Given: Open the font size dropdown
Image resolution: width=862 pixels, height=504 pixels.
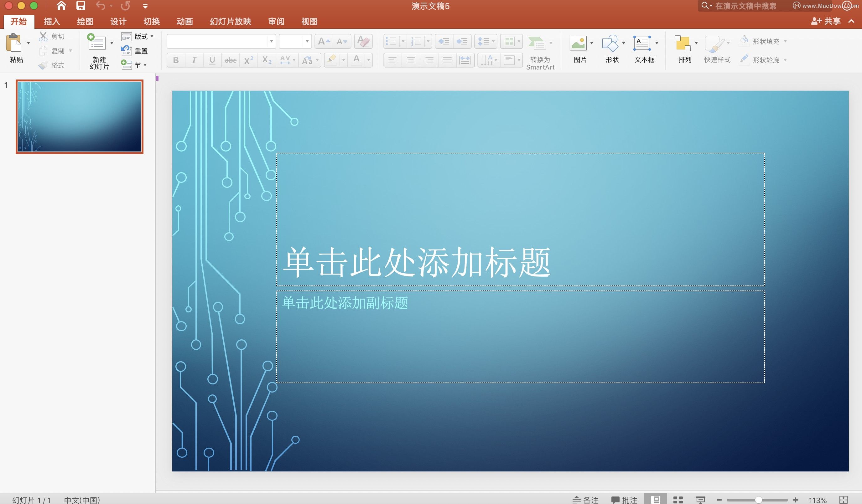Looking at the screenshot, I should pos(307,41).
